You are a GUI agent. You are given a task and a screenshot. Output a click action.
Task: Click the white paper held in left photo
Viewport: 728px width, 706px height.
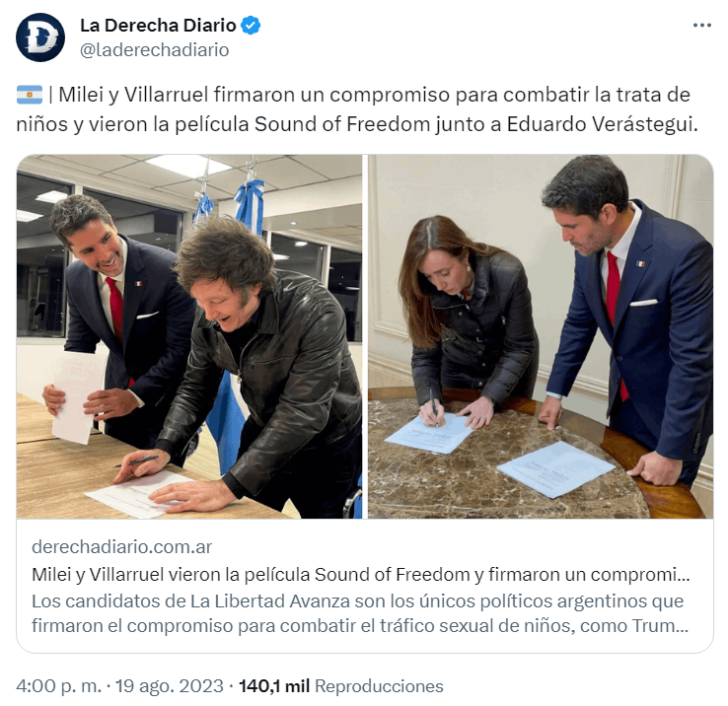[x=78, y=397]
